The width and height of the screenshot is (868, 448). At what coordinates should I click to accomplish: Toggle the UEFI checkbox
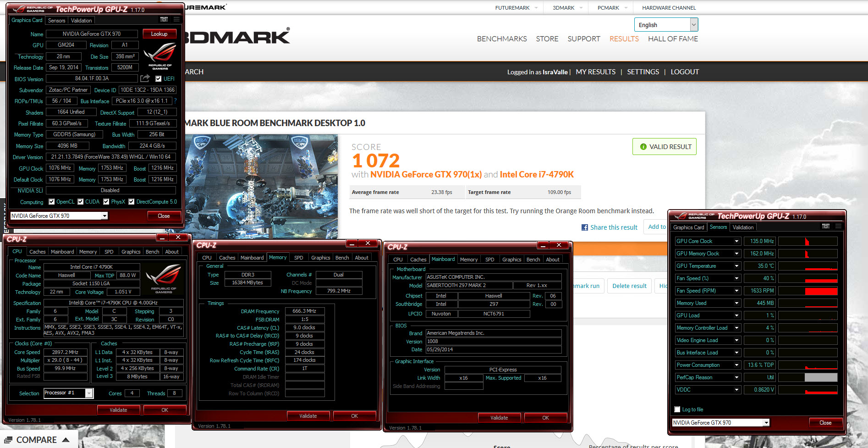[159, 79]
